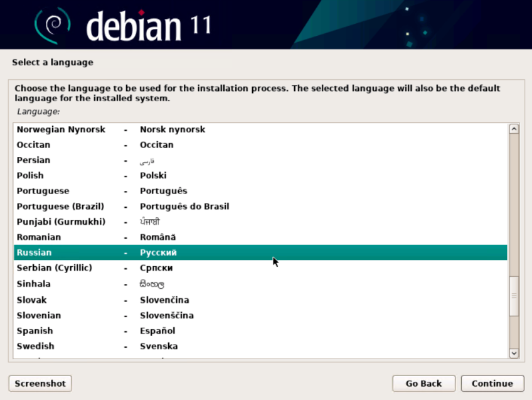532x400 pixels.
Task: Select Slovak language
Action: click(x=260, y=300)
